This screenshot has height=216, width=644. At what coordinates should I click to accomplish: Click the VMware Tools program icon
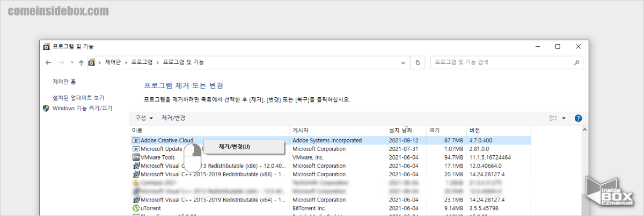coord(136,157)
